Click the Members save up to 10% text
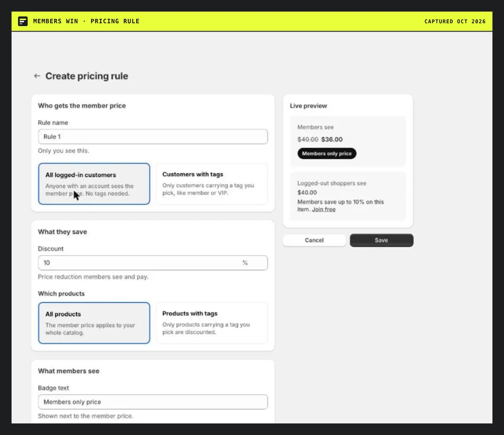The image size is (504, 435). [x=341, y=206]
